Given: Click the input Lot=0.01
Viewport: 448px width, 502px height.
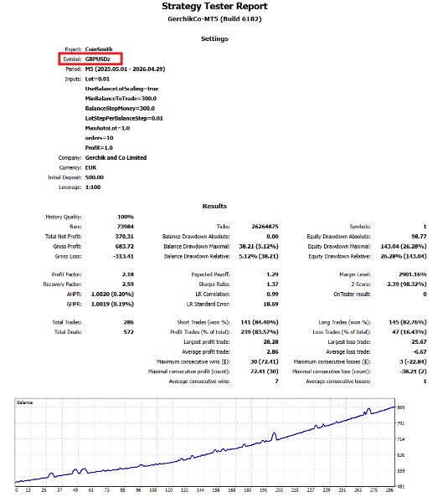Looking at the screenshot, I should coord(97,79).
